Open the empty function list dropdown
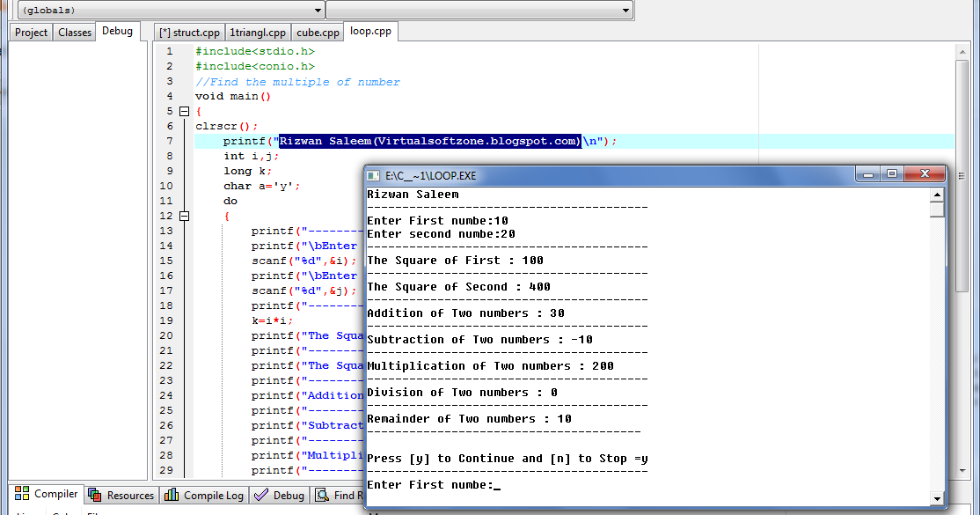Screen dimensions: 980x515 (479, 10)
